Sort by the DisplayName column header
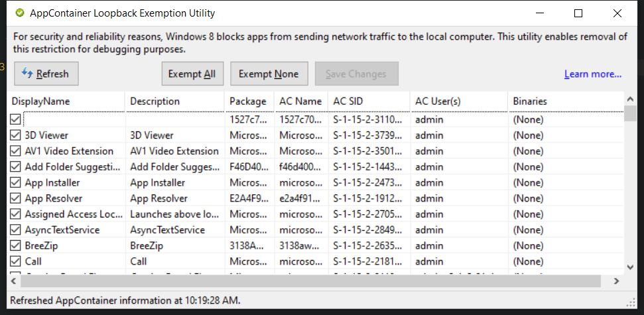The height and width of the screenshot is (315, 644). coord(66,101)
